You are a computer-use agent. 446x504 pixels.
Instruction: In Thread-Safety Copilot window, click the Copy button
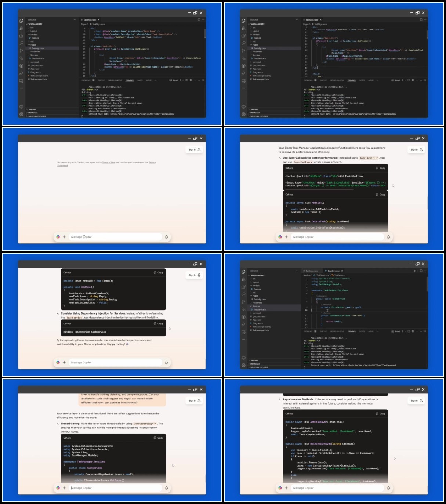coord(159,438)
